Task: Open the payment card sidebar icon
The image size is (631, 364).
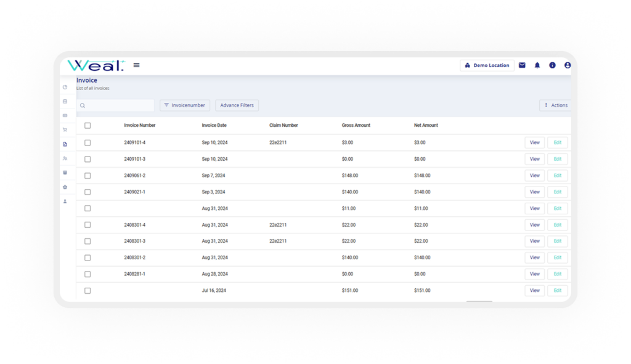Action: [65, 115]
